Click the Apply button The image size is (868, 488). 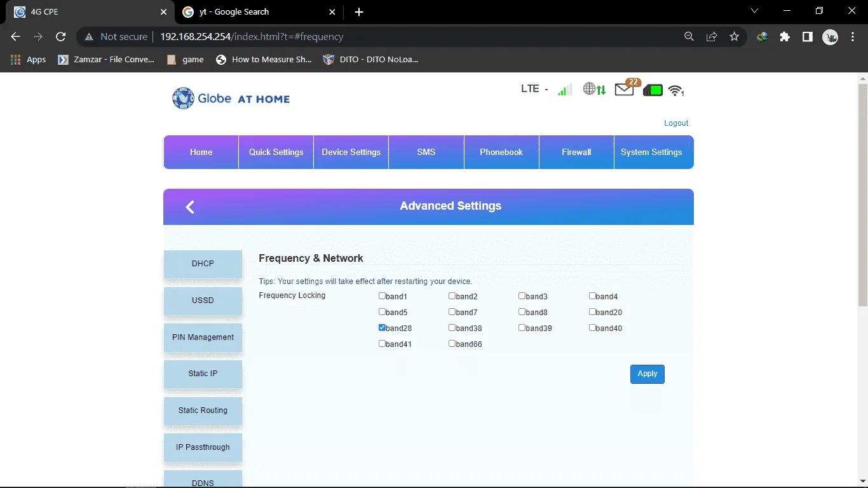[x=648, y=374]
